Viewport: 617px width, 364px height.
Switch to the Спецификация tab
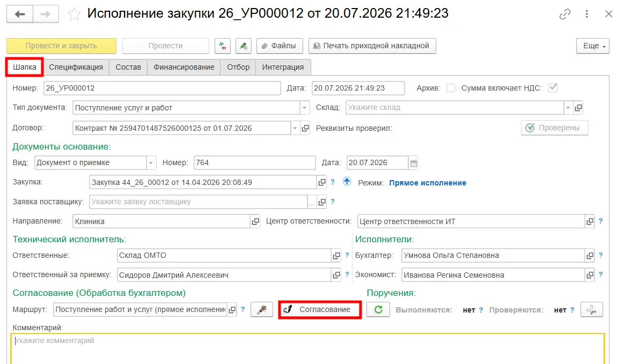(x=76, y=67)
